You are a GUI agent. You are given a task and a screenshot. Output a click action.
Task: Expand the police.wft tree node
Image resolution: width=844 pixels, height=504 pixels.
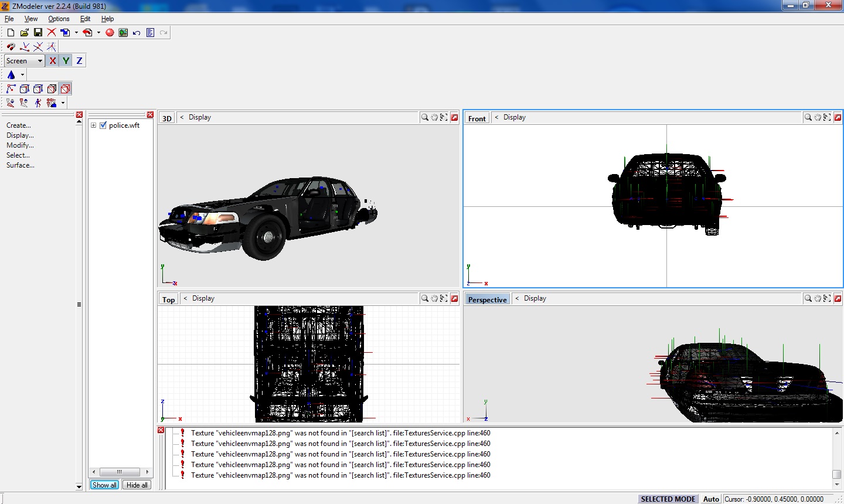tap(93, 125)
